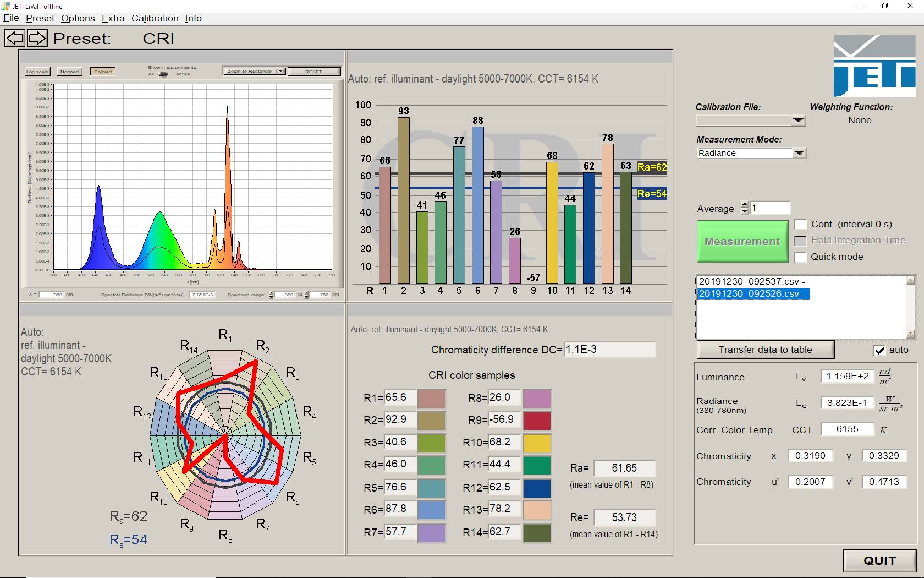Select file 20191230_092526.csv in the list

pos(754,294)
